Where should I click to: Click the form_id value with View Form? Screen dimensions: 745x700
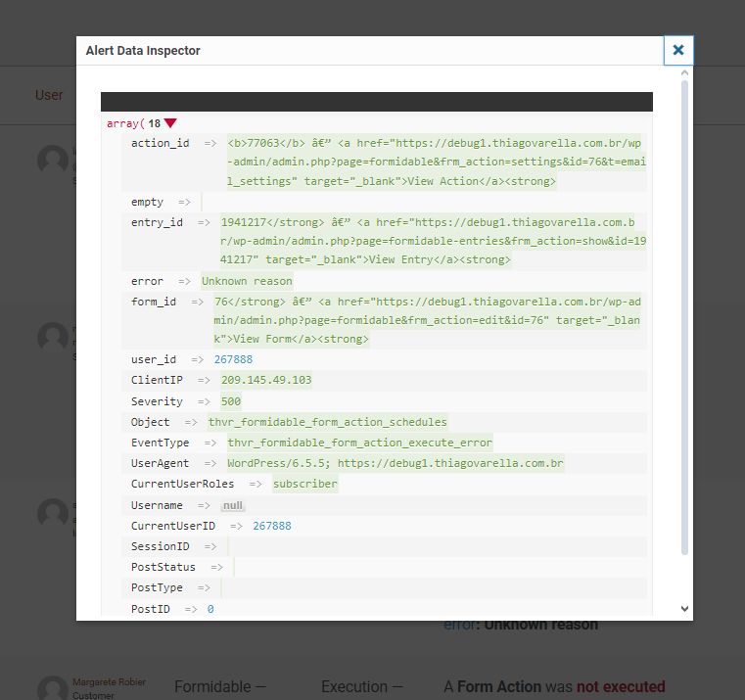(x=427, y=320)
